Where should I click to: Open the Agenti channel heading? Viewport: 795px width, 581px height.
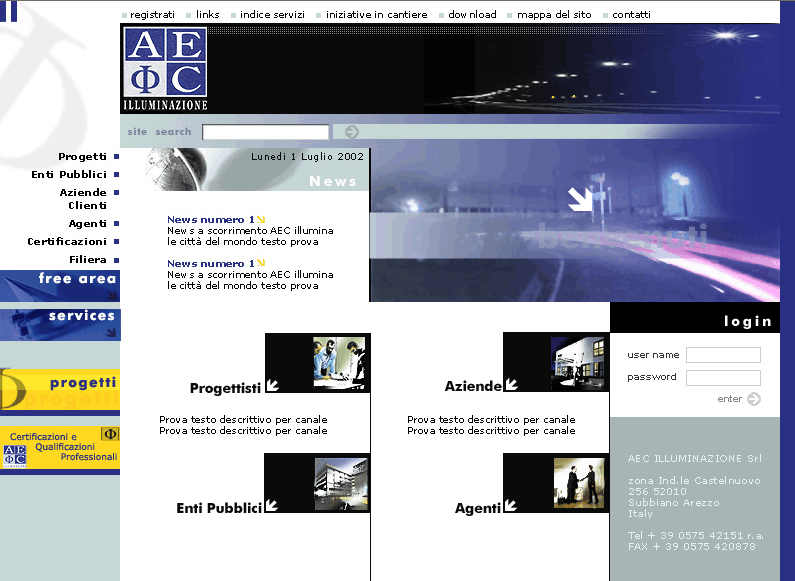click(478, 508)
